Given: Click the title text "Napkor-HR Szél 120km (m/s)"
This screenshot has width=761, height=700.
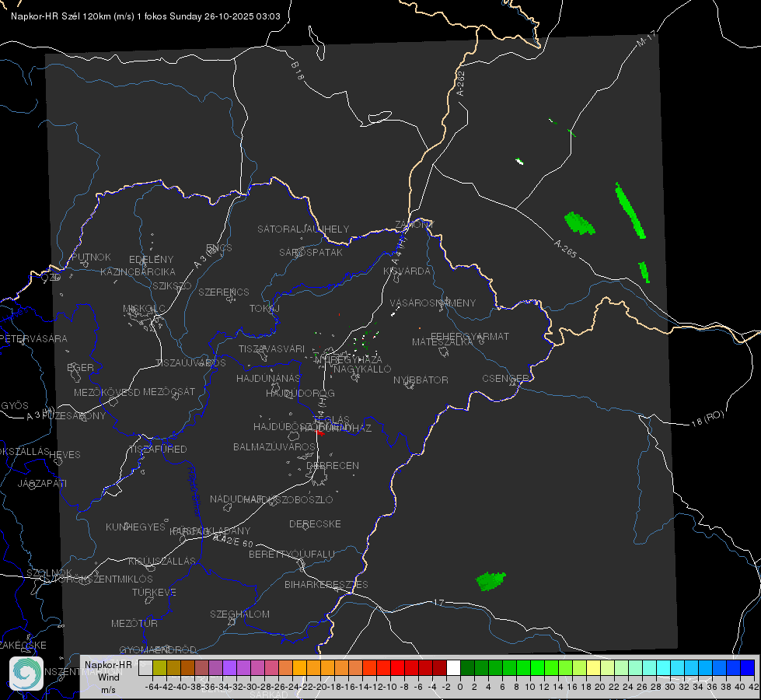Looking at the screenshot, I should click(x=73, y=16).
